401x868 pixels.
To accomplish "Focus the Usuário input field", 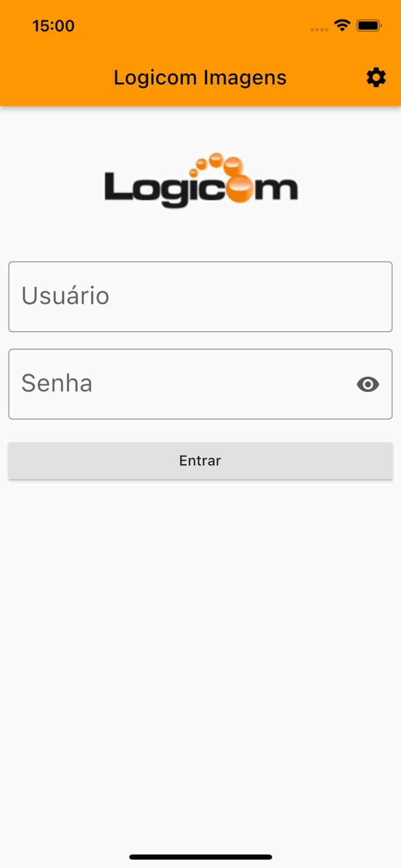I will click(x=200, y=296).
